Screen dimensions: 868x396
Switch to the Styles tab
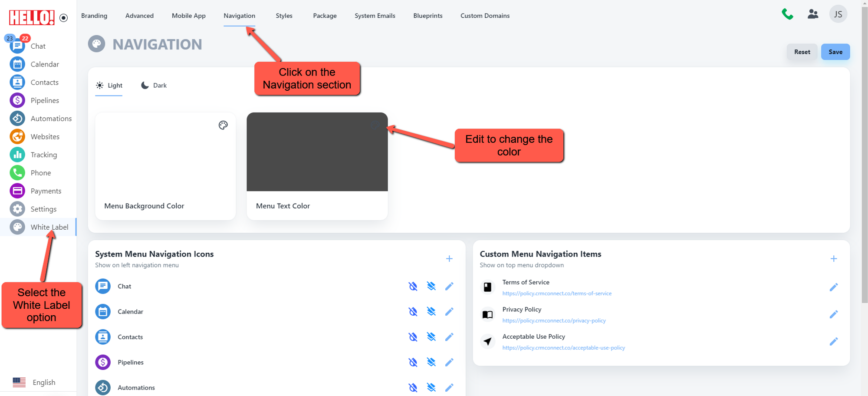click(284, 16)
